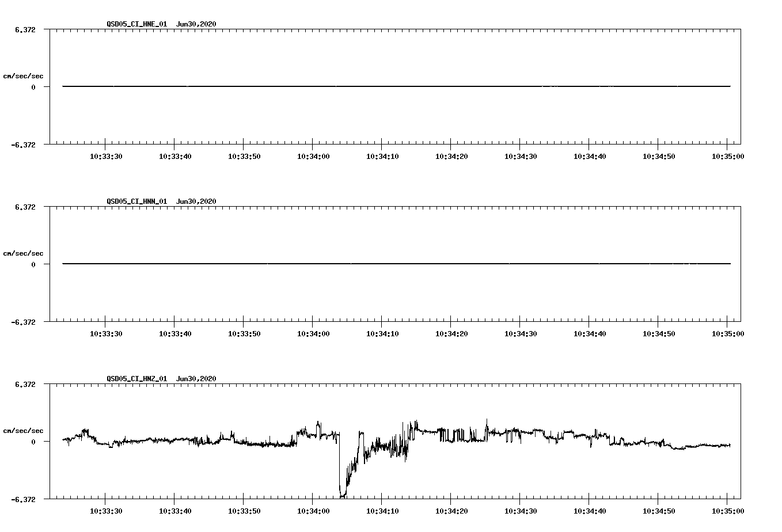Select the -6.372 lower limit on HNZ plot
782x532 pixels.
point(24,499)
